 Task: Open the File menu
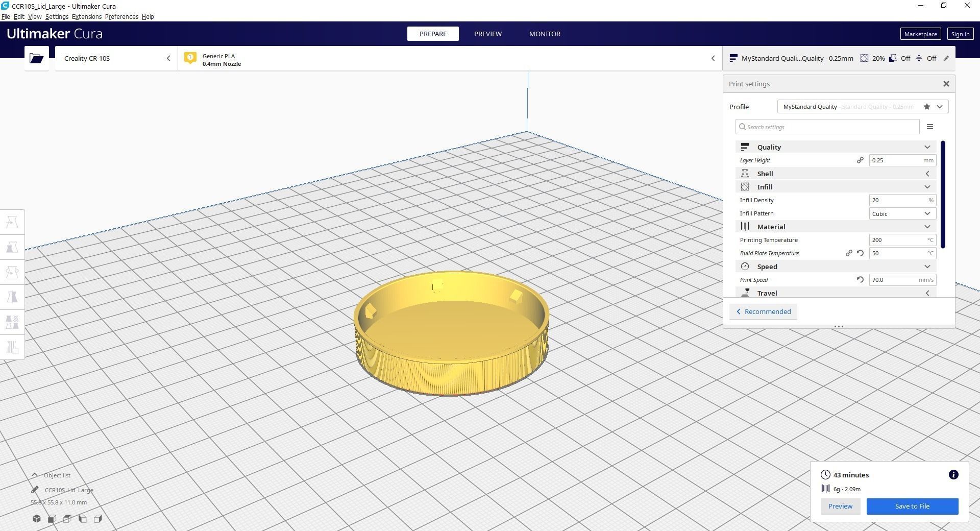[6, 17]
